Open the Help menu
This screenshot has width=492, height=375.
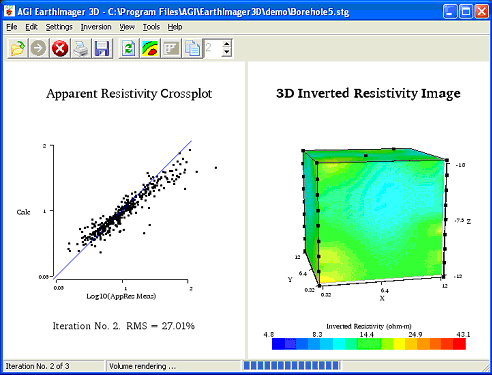point(175,27)
